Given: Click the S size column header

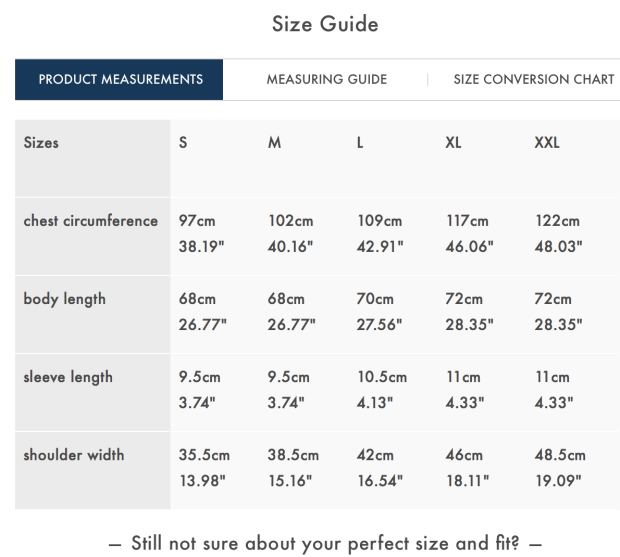Looking at the screenshot, I should click(183, 143).
